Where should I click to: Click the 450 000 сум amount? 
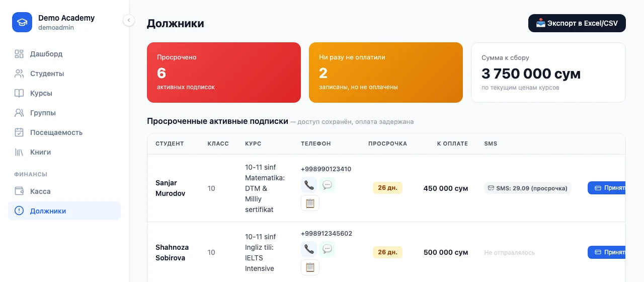click(446, 188)
